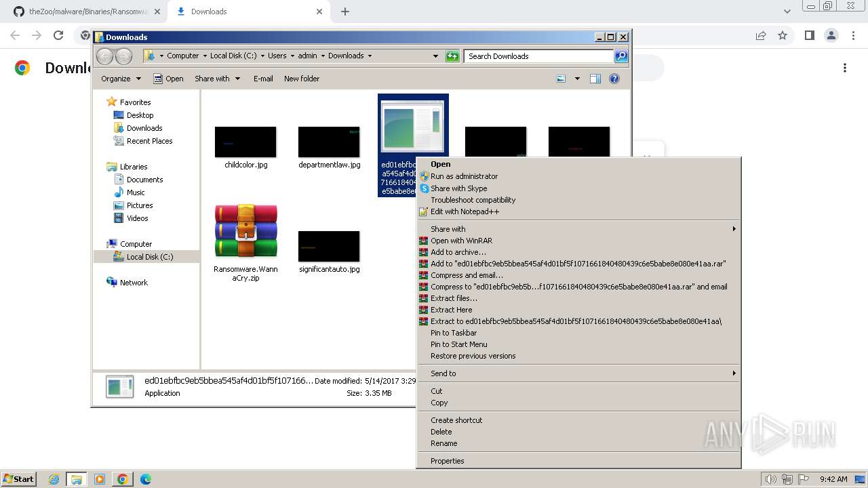This screenshot has width=868, height=488.
Task: Choose Open with WinRAR
Action: pos(578,241)
